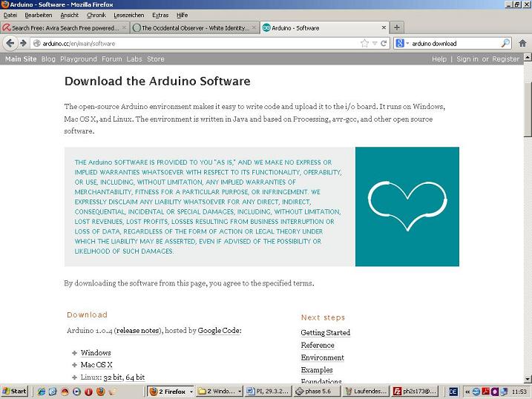Switch to The Occidental Observer tab
The height and width of the screenshot is (399, 532).
(x=194, y=27)
